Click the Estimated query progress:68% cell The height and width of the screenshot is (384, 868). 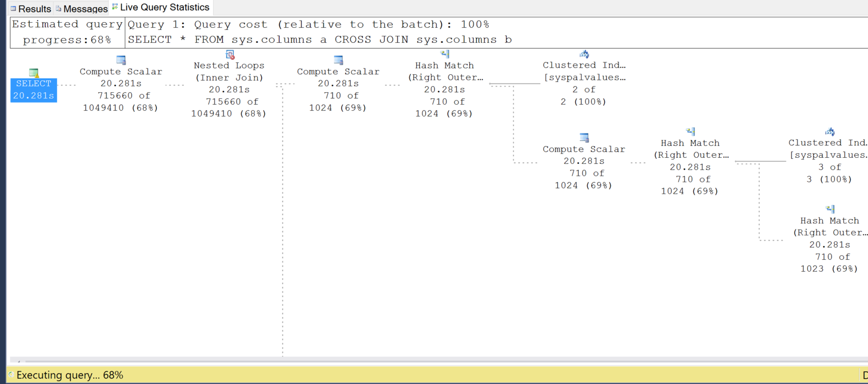pyautogui.click(x=67, y=32)
